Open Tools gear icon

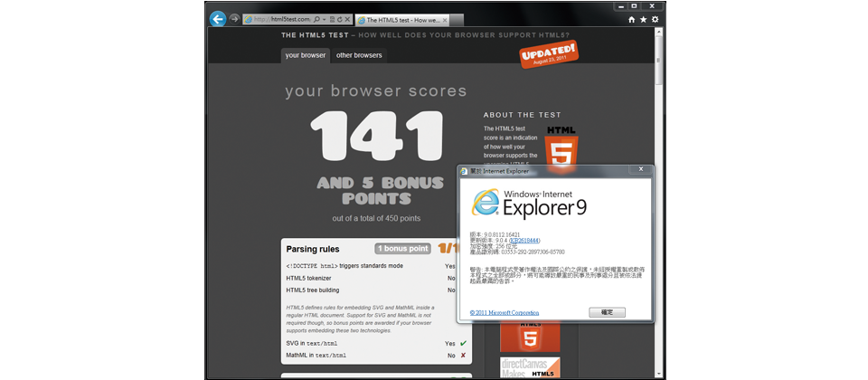(x=655, y=19)
